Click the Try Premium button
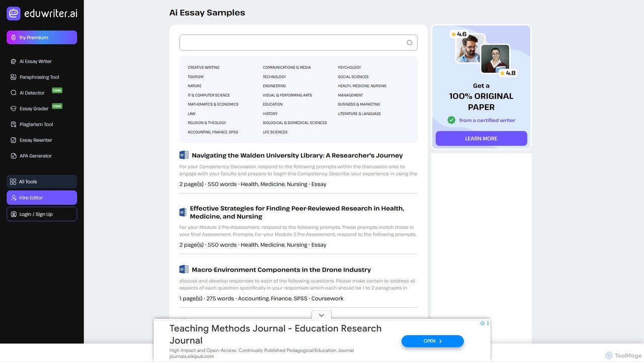Viewport: 644px width, 362px height. point(42,37)
